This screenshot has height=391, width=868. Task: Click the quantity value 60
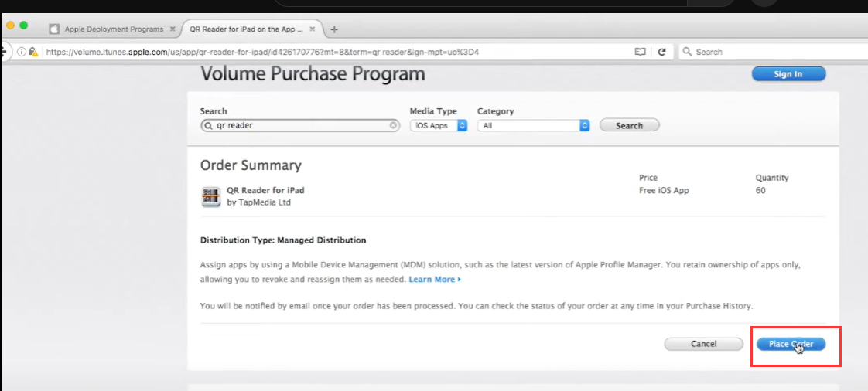tap(760, 190)
